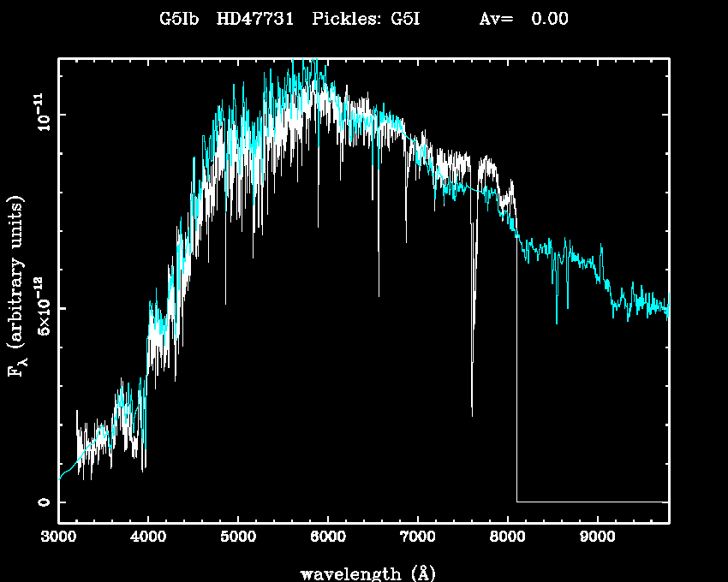Click the Av= 0.00 extinction value

(523, 19)
